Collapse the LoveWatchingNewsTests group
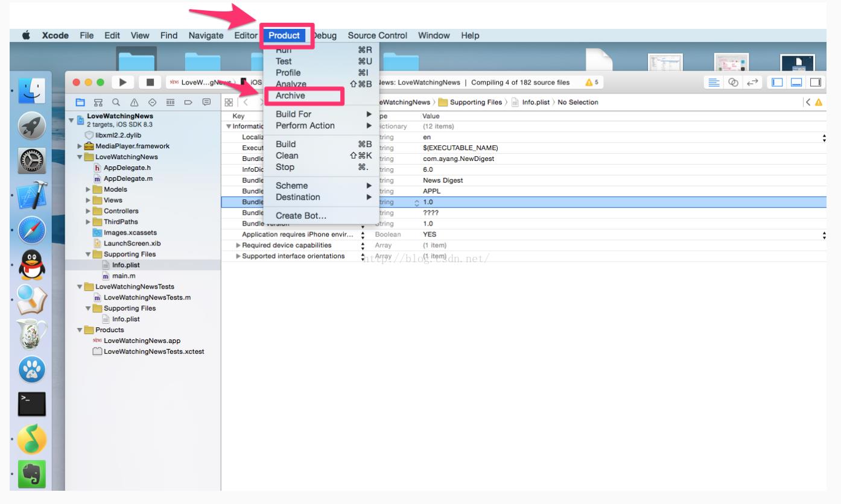 tap(80, 287)
